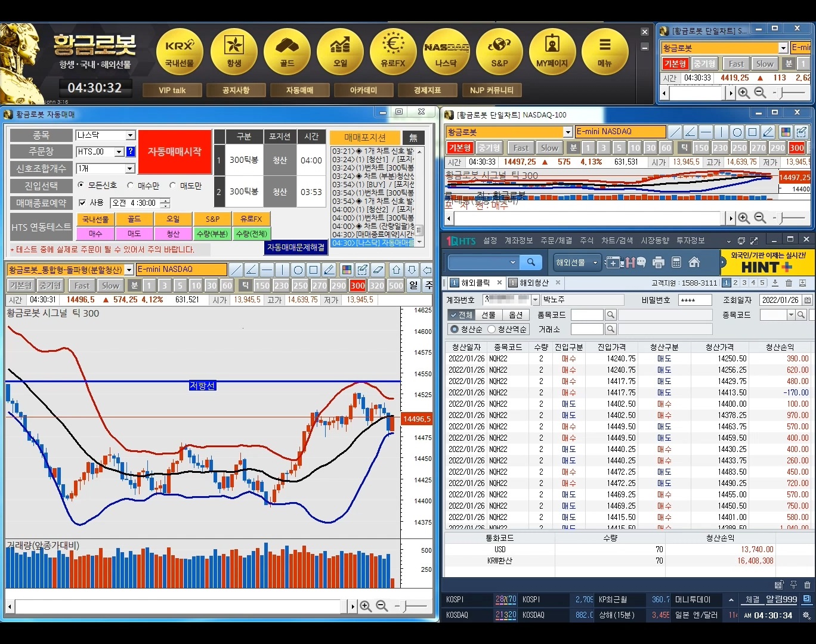Image resolution: width=816 pixels, height=644 pixels.
Task: Select 매도만 radio option
Action: click(x=173, y=185)
